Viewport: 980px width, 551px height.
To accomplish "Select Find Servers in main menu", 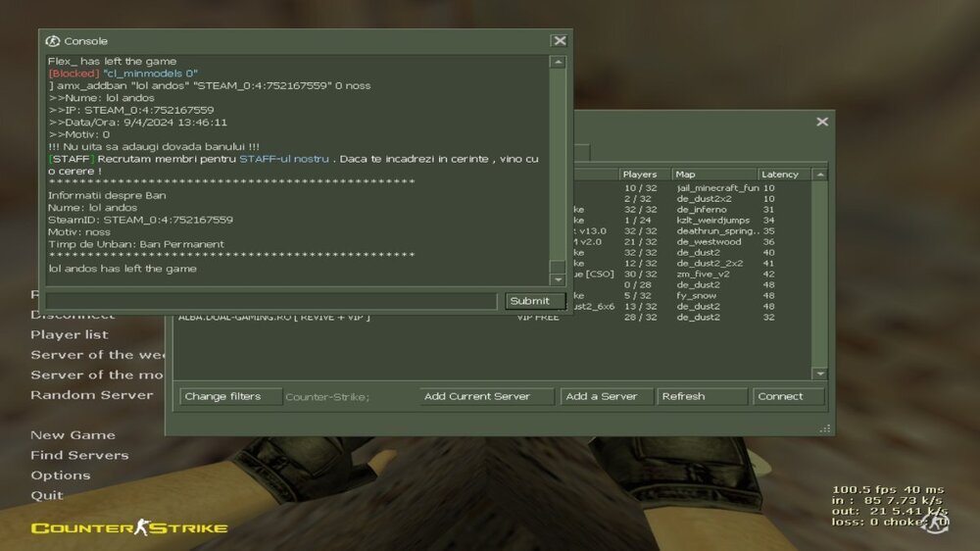I will pos(79,455).
